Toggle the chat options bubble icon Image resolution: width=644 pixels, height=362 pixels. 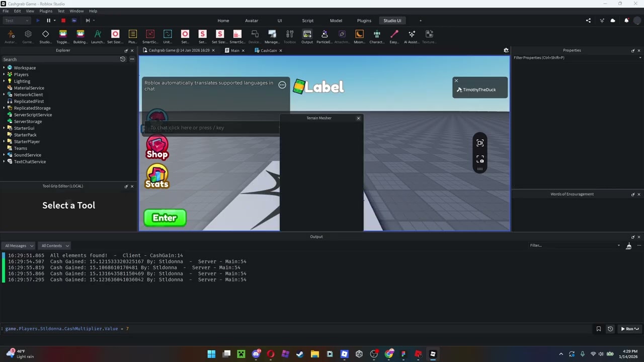pos(282,85)
